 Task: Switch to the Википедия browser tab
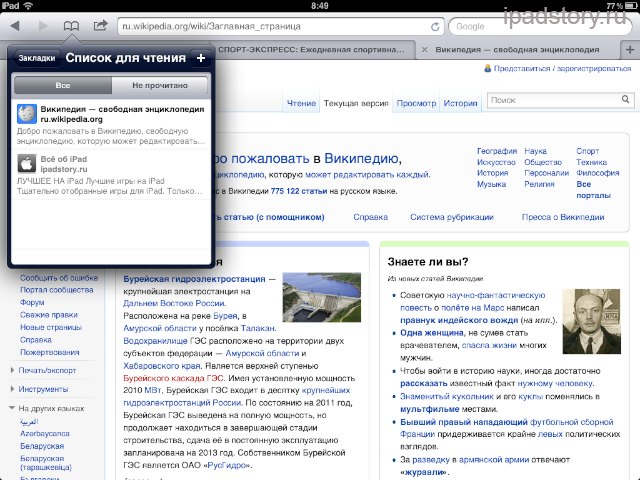pos(517,49)
